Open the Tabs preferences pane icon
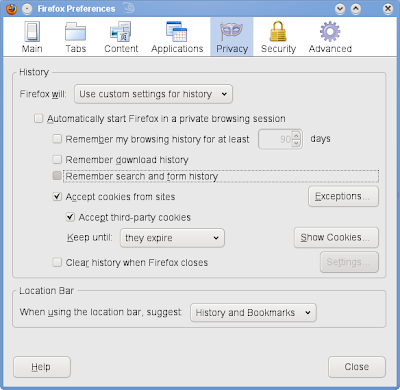 point(75,32)
